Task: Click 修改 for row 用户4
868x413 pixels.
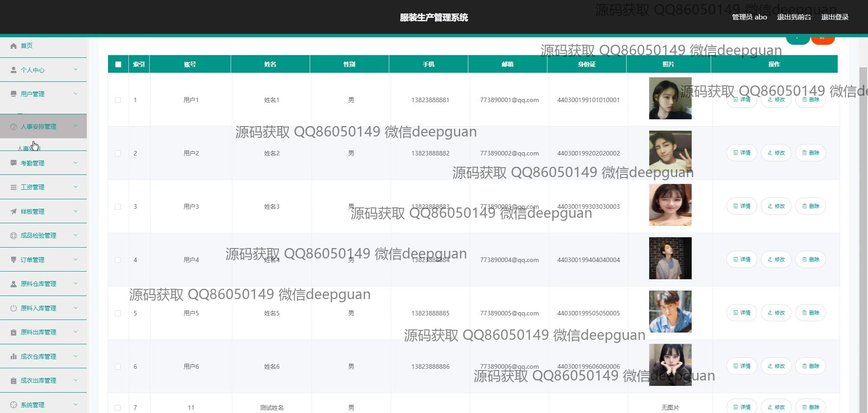Action: tap(776, 259)
